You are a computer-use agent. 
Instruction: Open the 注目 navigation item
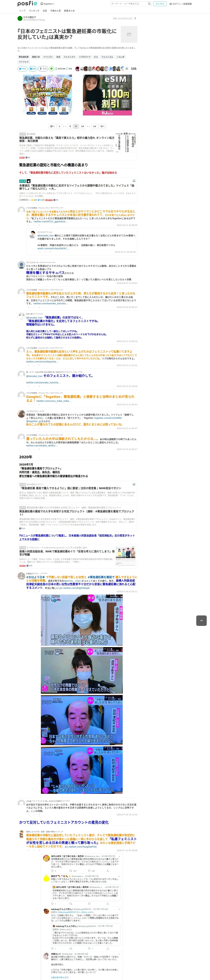tap(45, 11)
